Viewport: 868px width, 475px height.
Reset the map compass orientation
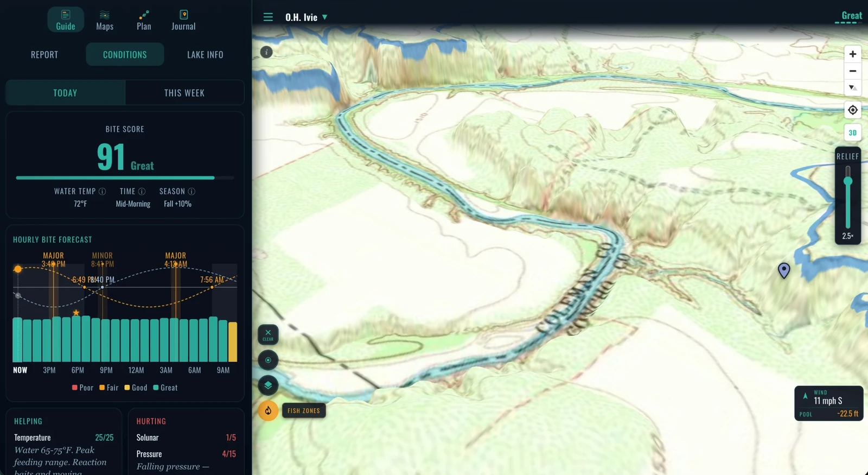click(853, 87)
